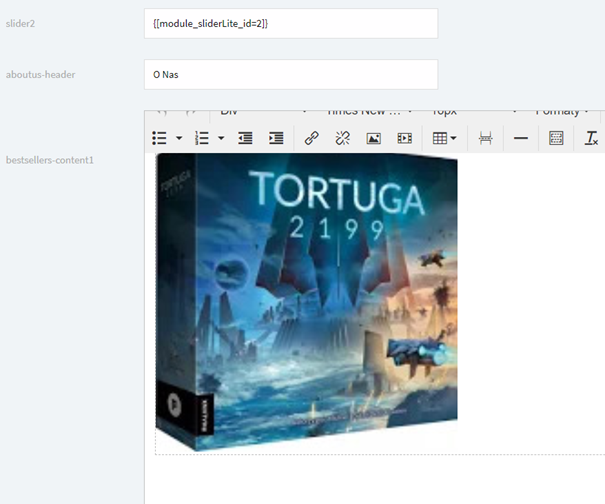Screen dimensions: 605x504
Task: Open the Times New font family dropdown
Action: tap(369, 113)
